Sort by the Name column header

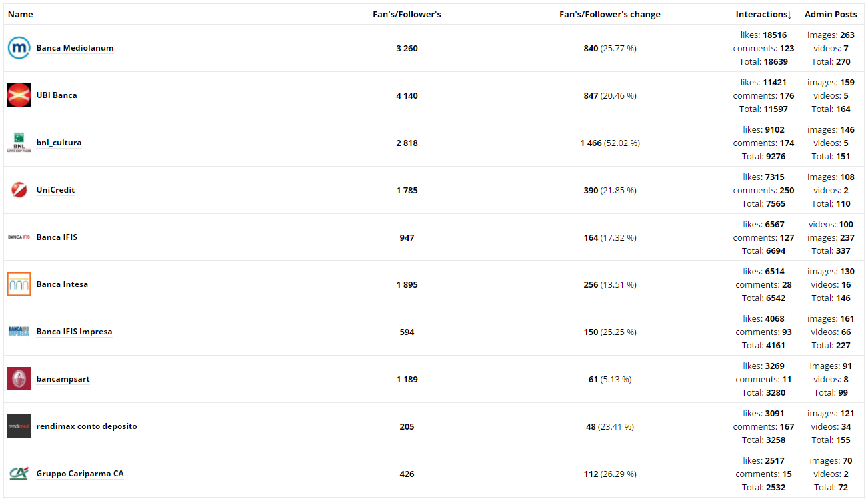pyautogui.click(x=20, y=15)
